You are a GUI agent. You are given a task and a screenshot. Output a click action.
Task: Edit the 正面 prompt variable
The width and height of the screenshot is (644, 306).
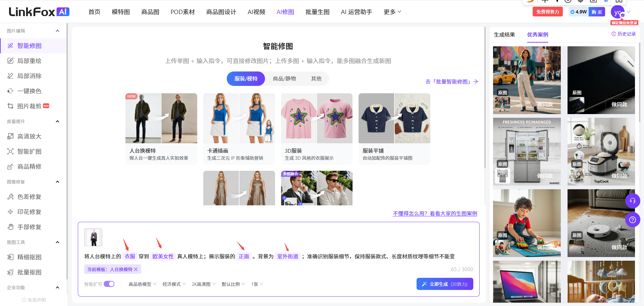tap(244, 256)
